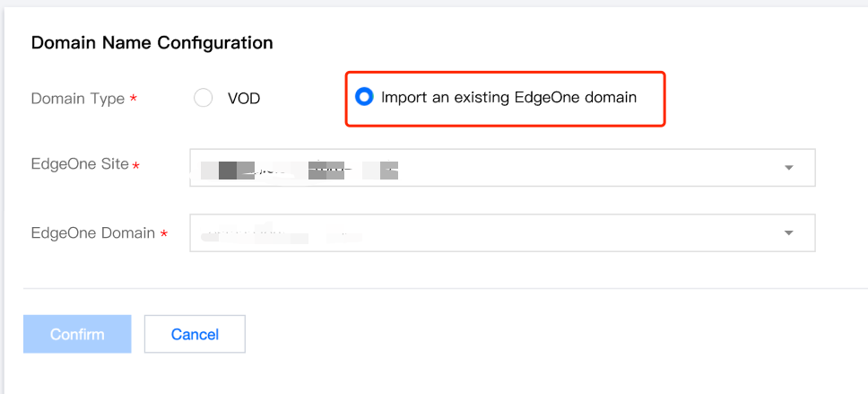Click the Domain Type field label
The width and height of the screenshot is (868, 394).
[78, 99]
